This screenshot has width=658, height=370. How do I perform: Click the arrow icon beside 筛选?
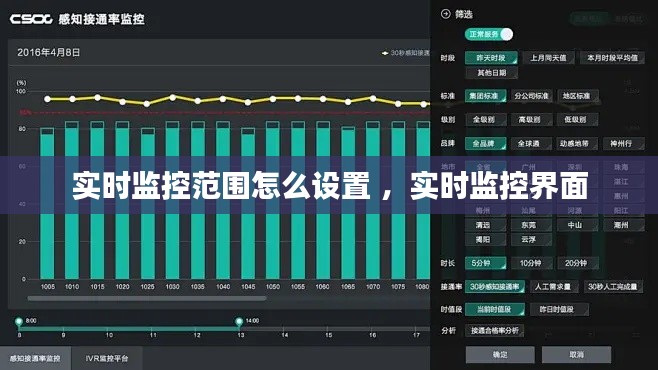[445, 14]
